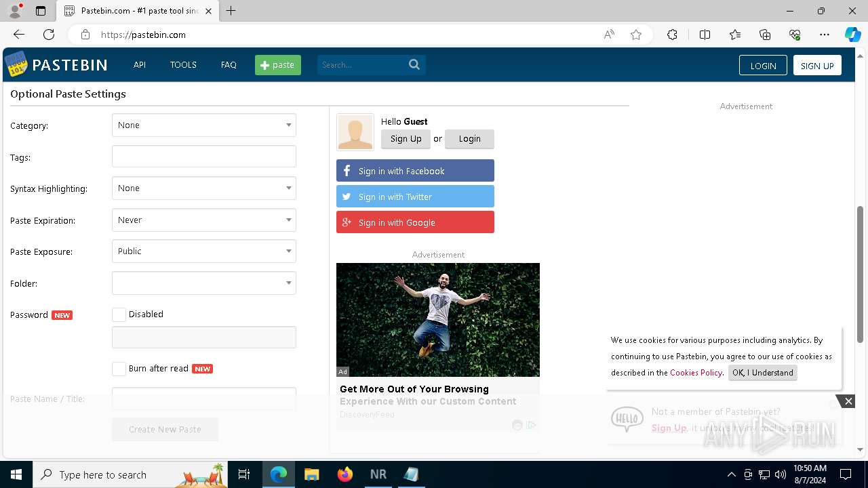The image size is (868, 488).
Task: Open the tab actions menu icon
Action: point(41,11)
